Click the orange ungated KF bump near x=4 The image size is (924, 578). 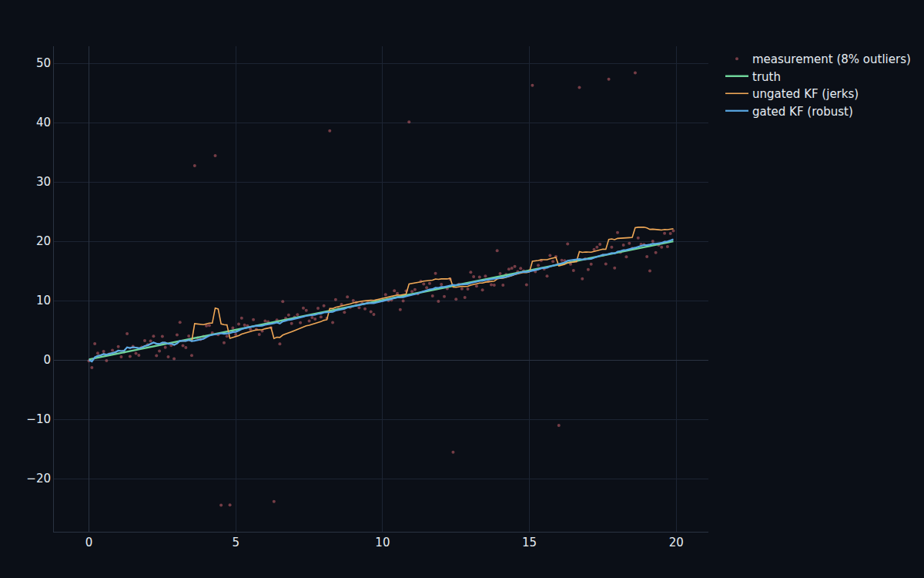[216, 309]
